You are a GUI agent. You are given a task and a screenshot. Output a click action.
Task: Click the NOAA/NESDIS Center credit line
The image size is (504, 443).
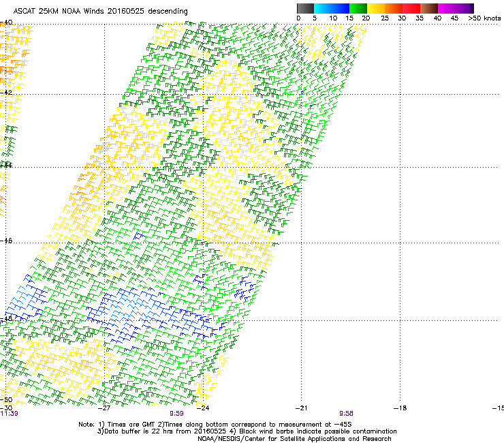tap(294, 439)
